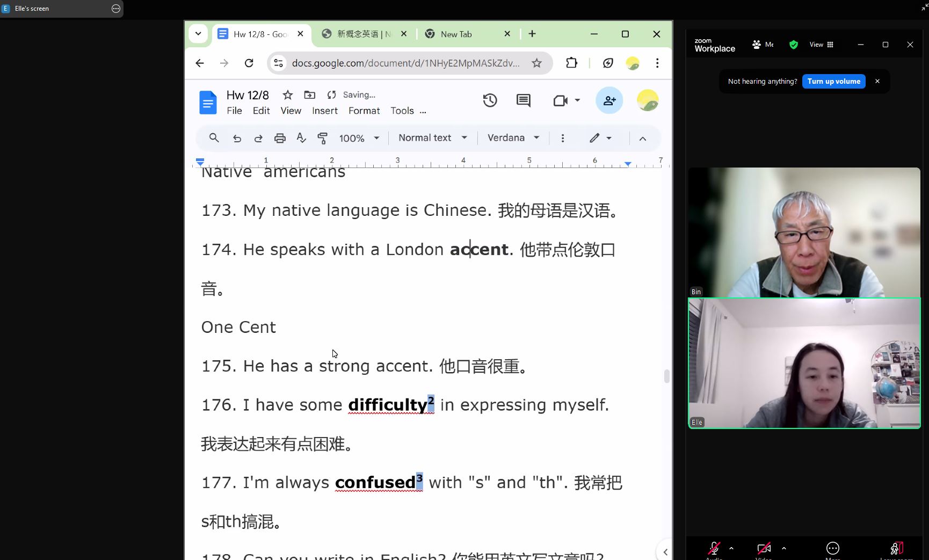Expand the Chrome tab search dropdown

coord(198,34)
